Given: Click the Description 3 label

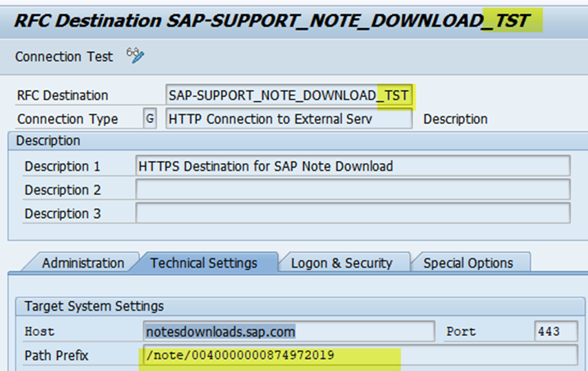Looking at the screenshot, I should 62,213.
